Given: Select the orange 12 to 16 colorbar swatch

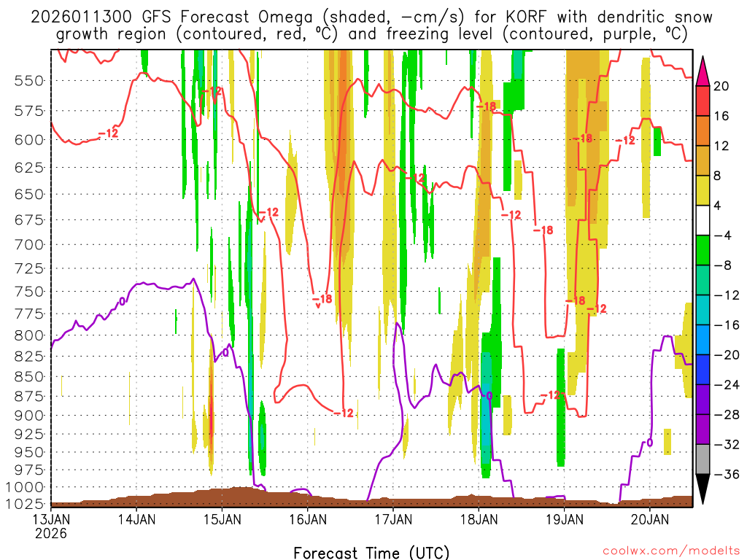Looking at the screenshot, I should (x=703, y=131).
